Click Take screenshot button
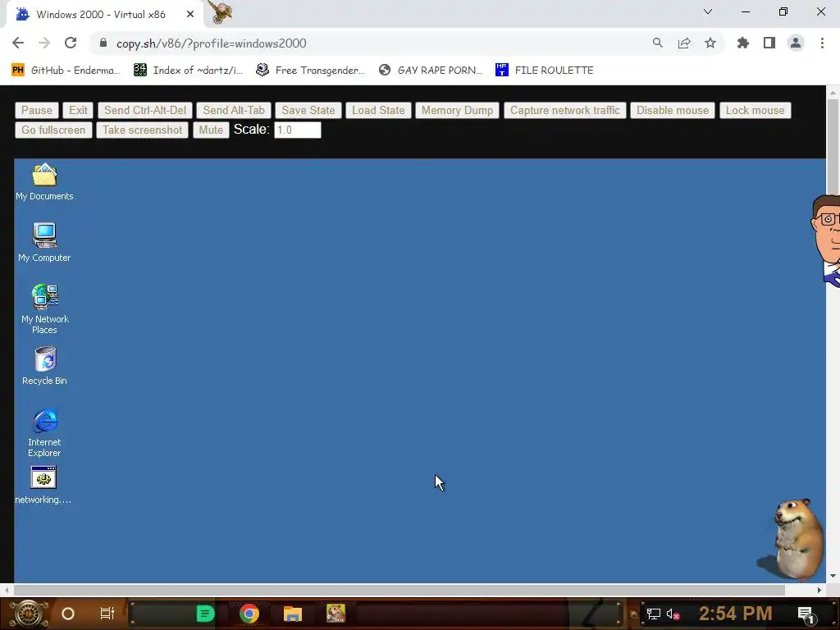Image resolution: width=840 pixels, height=630 pixels. 142,130
